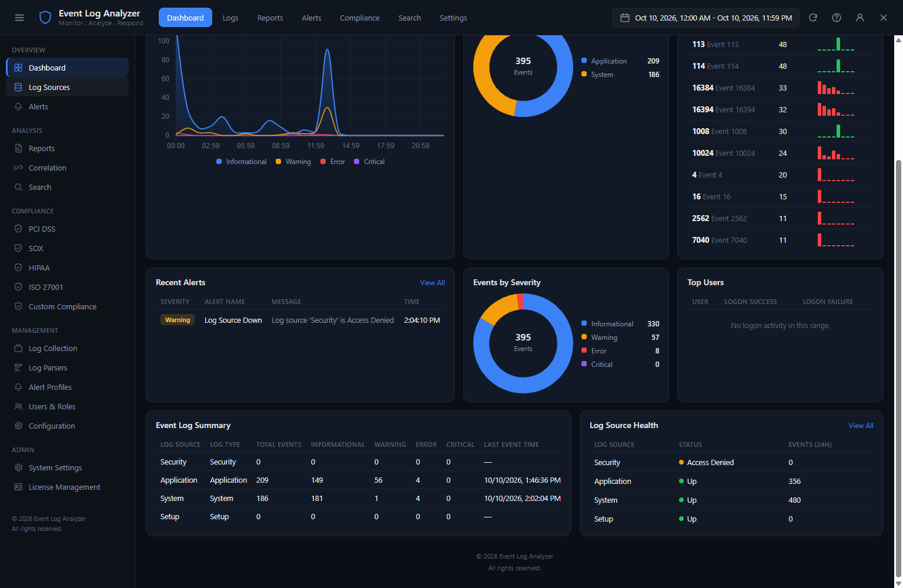The height and width of the screenshot is (588, 903).
Task: Click the calendar icon in date range
Action: tap(625, 18)
